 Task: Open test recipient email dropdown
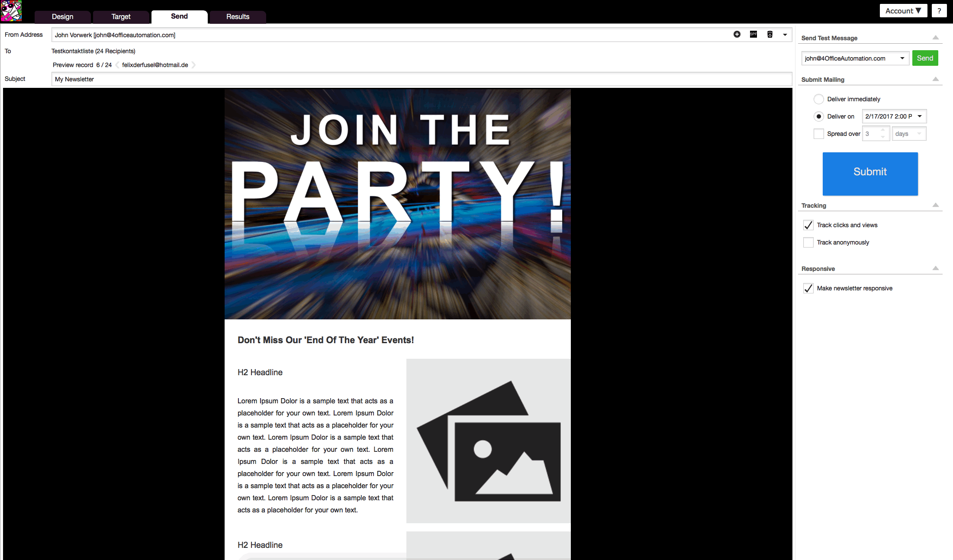tap(902, 58)
